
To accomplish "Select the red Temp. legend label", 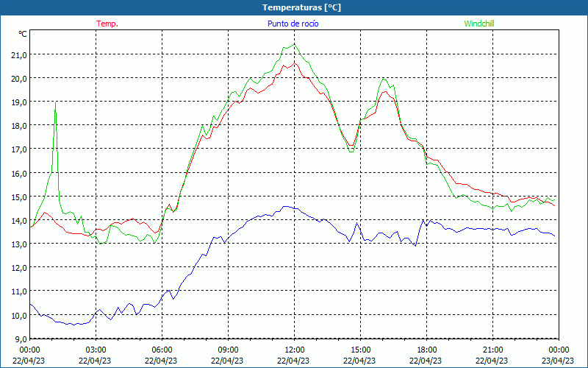I will click(x=107, y=24).
